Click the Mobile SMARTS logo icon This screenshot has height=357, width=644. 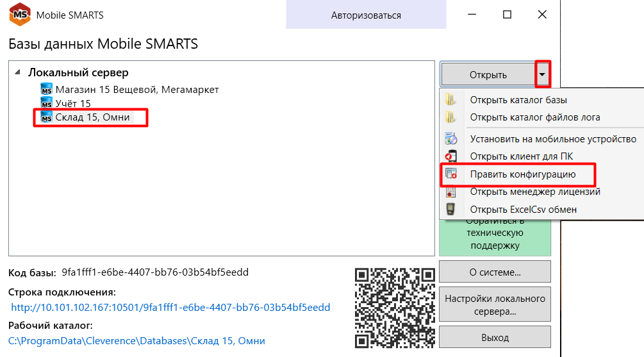coord(20,14)
